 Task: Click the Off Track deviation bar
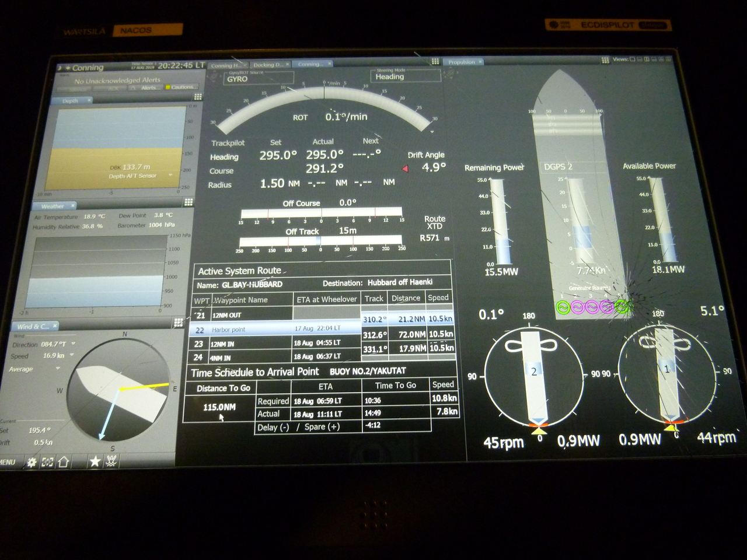coord(320,240)
